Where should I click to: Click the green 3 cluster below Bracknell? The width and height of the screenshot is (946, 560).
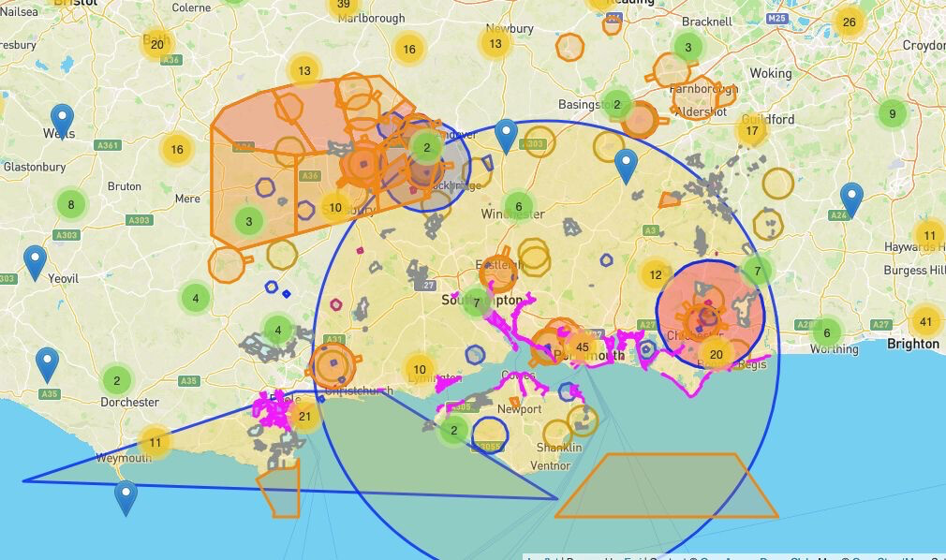pos(687,47)
